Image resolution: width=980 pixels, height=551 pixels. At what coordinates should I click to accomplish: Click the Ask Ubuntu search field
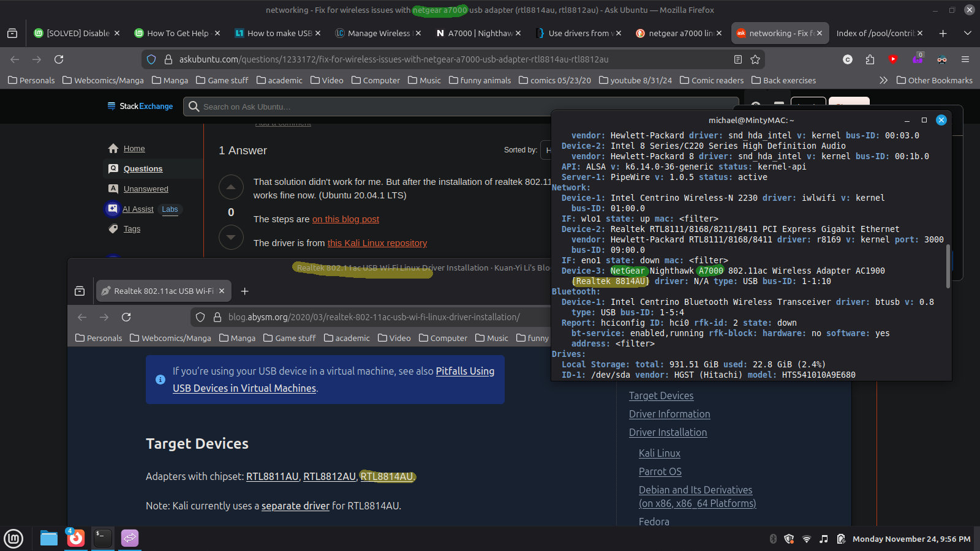pyautogui.click(x=367, y=107)
